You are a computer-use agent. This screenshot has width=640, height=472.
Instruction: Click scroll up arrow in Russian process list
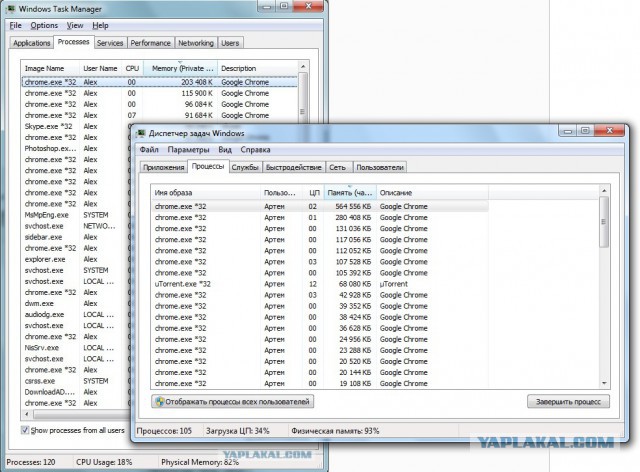pyautogui.click(x=604, y=191)
